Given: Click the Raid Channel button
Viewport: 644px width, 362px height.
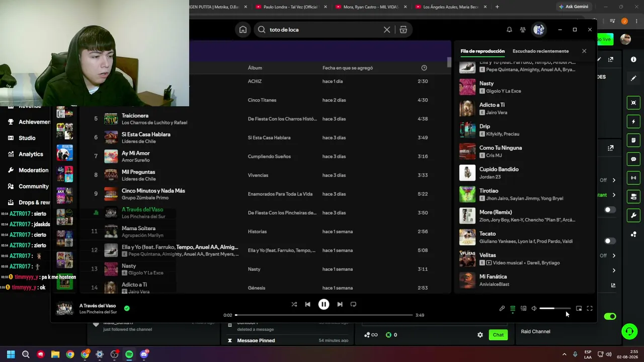Looking at the screenshot, I should click(535, 331).
